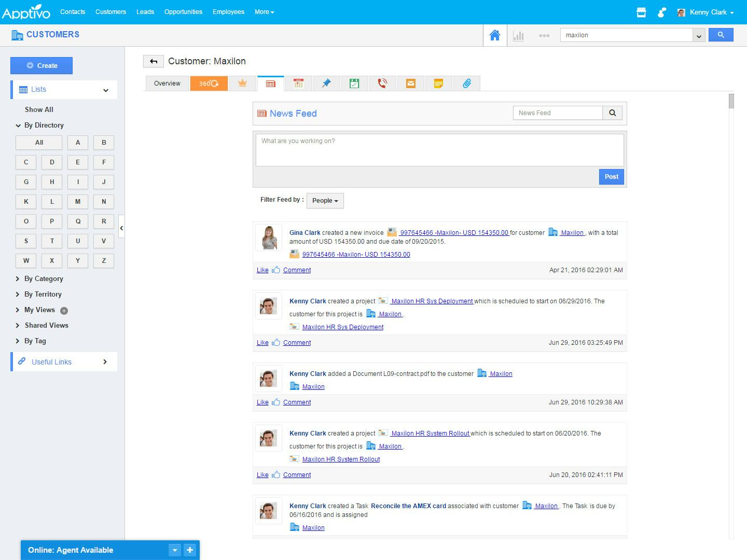Collapse the By Directory group
The width and height of the screenshot is (747, 560).
pyautogui.click(x=19, y=125)
